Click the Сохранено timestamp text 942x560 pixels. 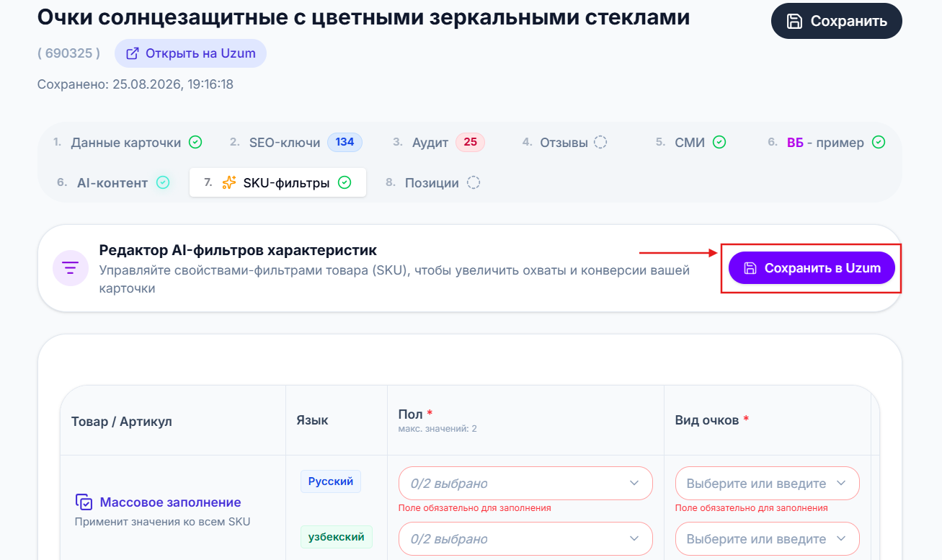point(135,84)
